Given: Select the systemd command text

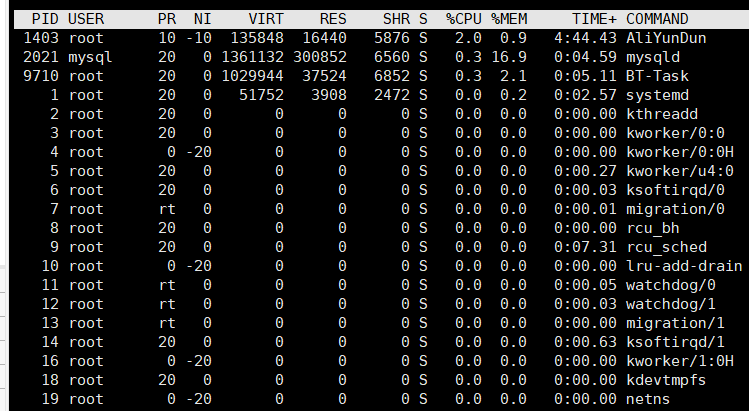Looking at the screenshot, I should 657,95.
